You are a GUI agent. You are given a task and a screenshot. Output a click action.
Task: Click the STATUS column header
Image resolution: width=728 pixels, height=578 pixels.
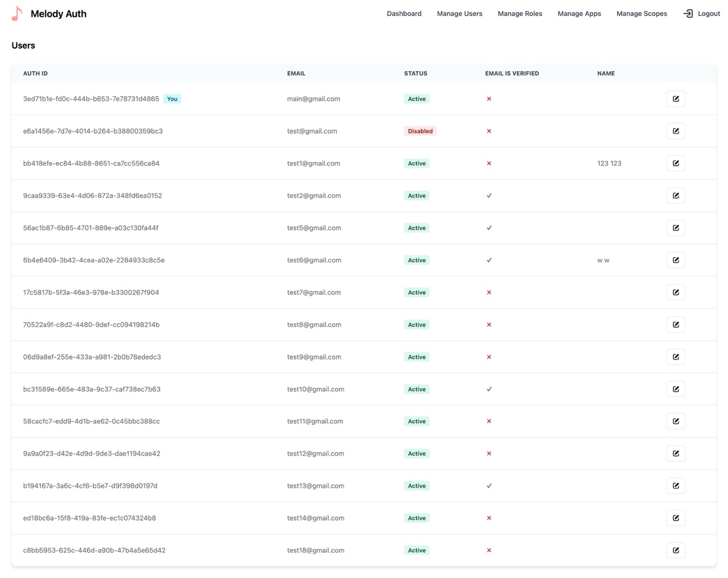tap(416, 73)
